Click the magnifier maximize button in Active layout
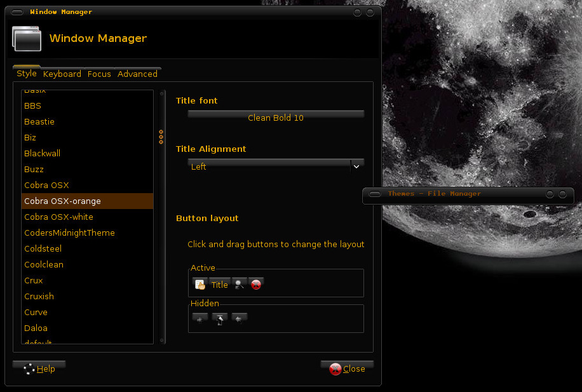 [239, 285]
